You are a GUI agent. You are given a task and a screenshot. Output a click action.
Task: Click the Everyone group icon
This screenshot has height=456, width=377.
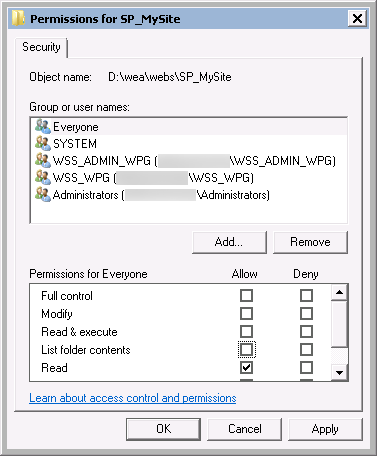[43, 127]
